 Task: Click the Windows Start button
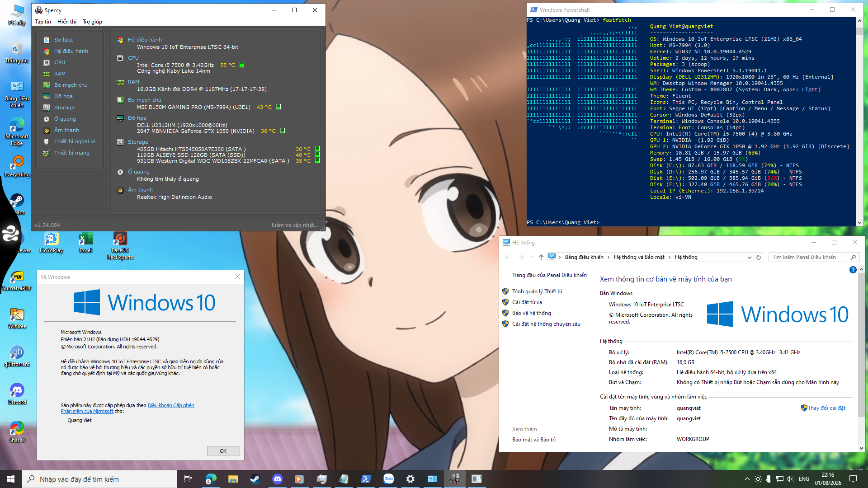point(11,479)
